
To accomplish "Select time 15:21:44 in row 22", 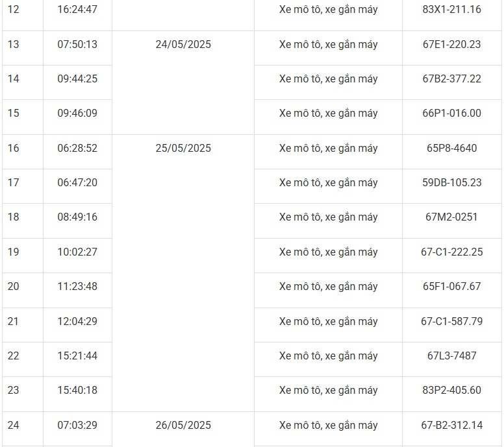I will coord(77,356).
